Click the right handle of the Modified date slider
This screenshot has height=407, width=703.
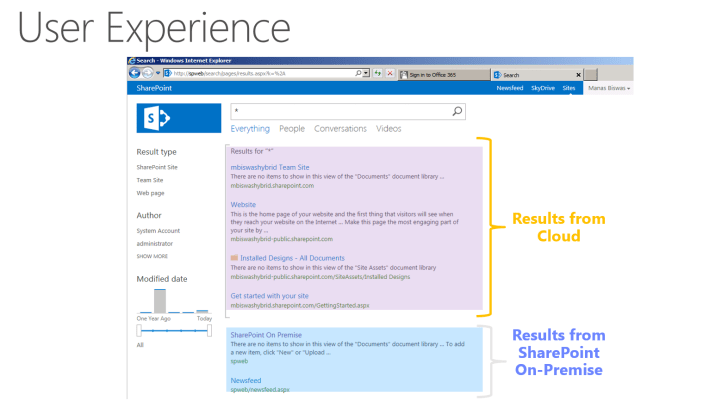tap(209, 330)
